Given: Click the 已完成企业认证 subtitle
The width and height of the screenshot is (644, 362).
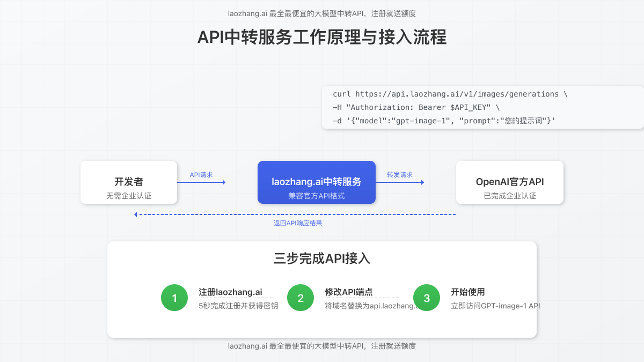Looking at the screenshot, I should (x=510, y=196).
